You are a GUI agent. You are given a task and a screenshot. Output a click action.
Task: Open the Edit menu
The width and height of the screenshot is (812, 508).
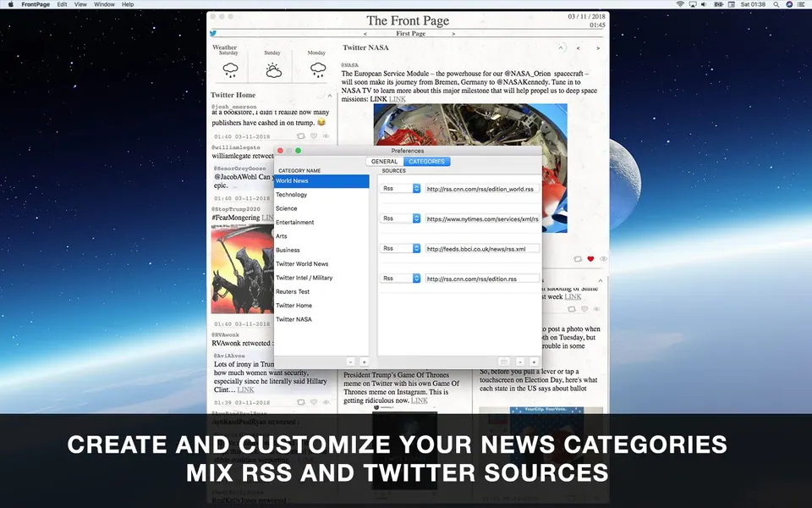(62, 4)
